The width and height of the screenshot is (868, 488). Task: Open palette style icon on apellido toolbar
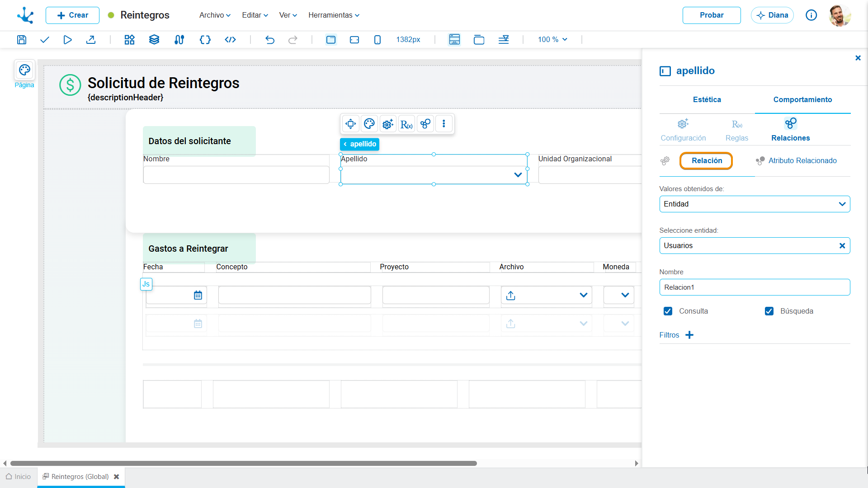[x=369, y=124]
